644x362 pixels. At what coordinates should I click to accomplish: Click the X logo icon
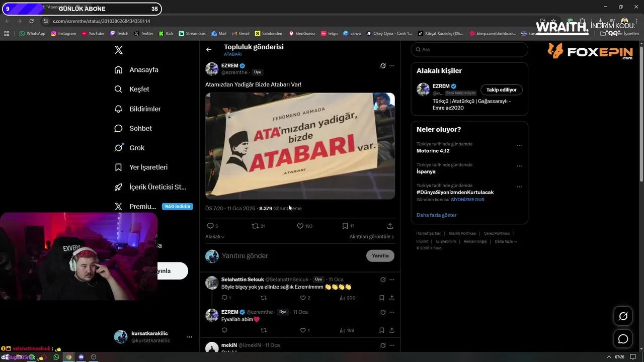(119, 50)
